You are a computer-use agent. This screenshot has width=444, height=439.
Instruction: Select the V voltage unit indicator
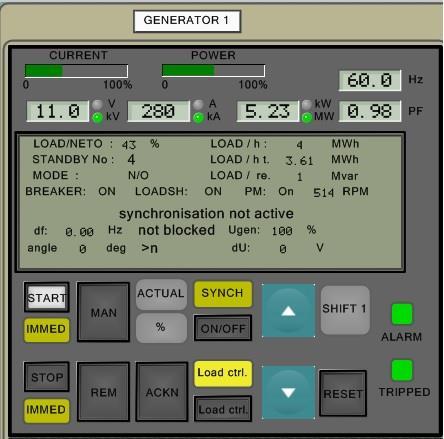(x=98, y=105)
